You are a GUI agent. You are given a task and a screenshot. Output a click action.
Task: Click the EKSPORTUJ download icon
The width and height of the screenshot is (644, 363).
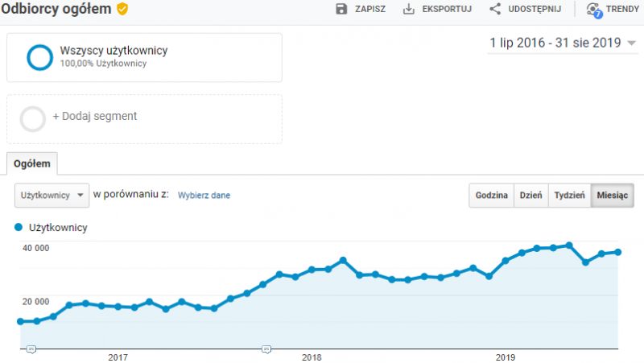(408, 10)
